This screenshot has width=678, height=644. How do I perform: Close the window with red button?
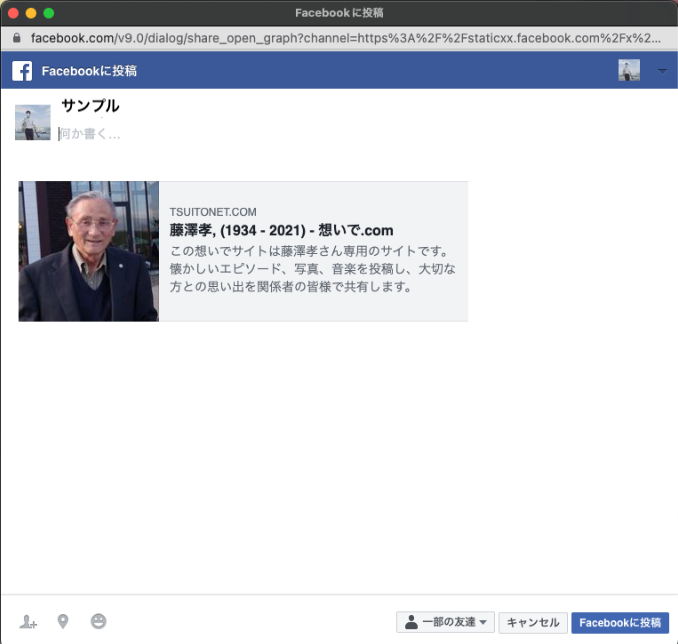click(13, 13)
